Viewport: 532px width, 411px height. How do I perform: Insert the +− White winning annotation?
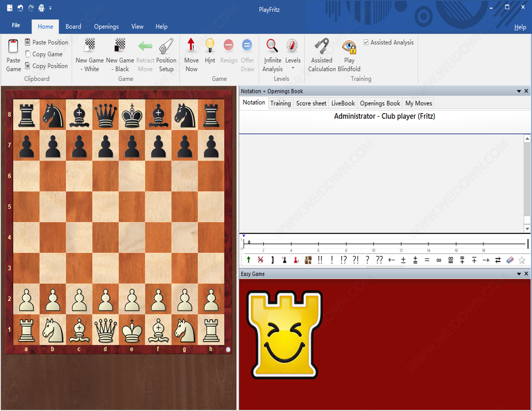[391, 260]
